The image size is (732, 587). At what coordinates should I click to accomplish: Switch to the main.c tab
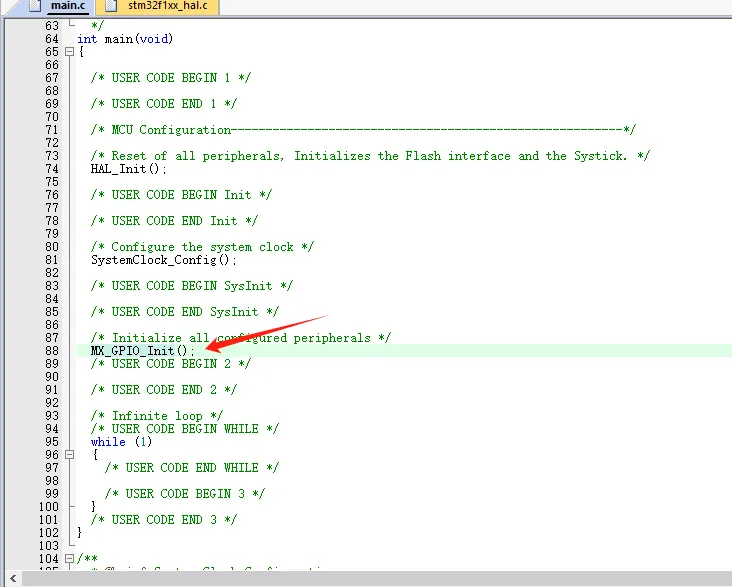[67, 7]
